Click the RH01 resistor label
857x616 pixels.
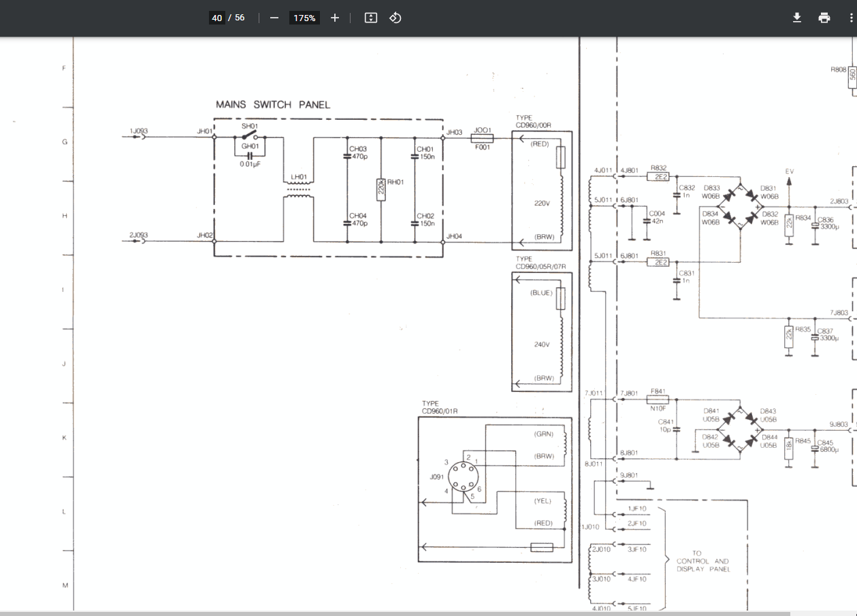395,182
